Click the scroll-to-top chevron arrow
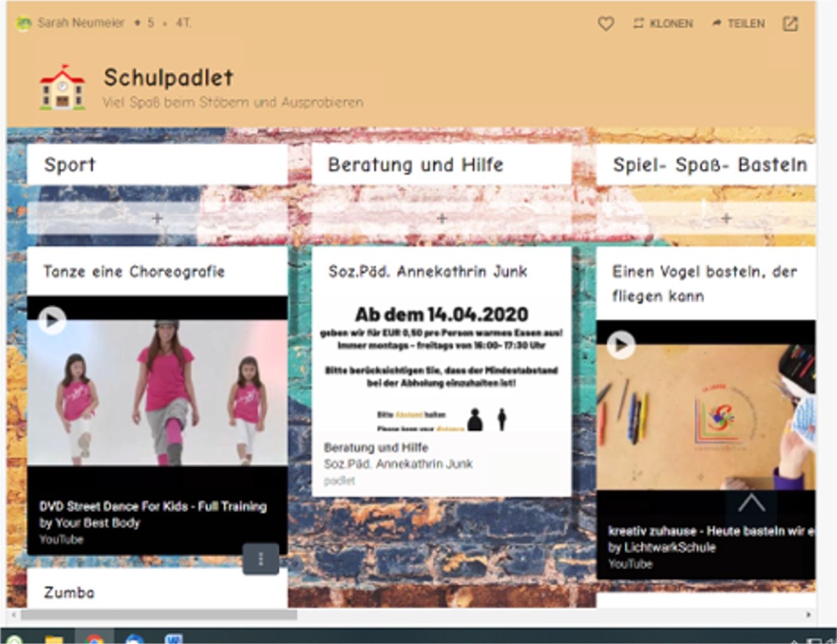 coord(751,503)
